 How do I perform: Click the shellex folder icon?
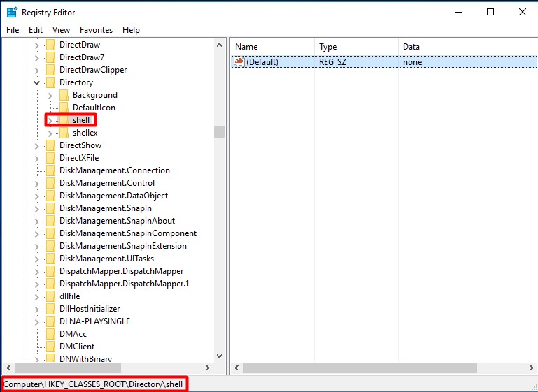point(64,133)
